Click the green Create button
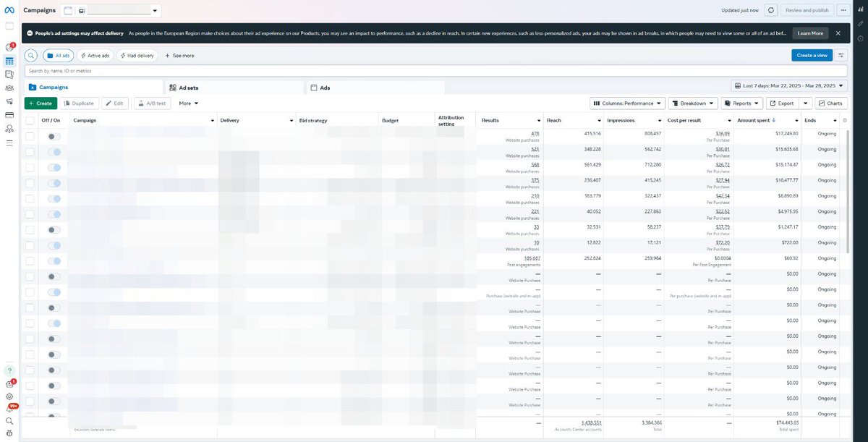 [41, 103]
